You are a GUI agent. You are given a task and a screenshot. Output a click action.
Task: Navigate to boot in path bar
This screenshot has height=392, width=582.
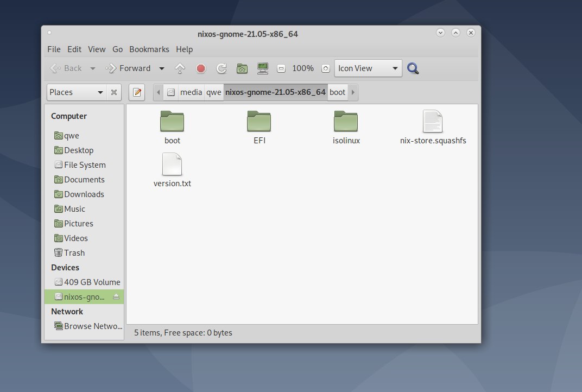point(337,92)
